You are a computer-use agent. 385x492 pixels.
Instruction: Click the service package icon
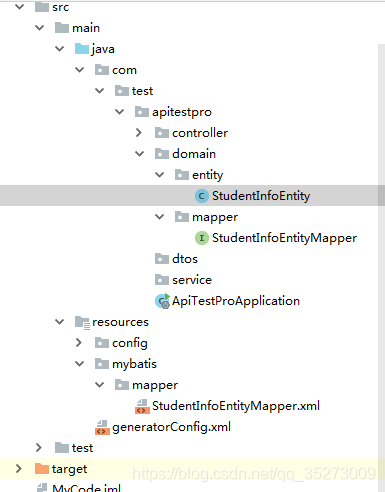(x=162, y=280)
